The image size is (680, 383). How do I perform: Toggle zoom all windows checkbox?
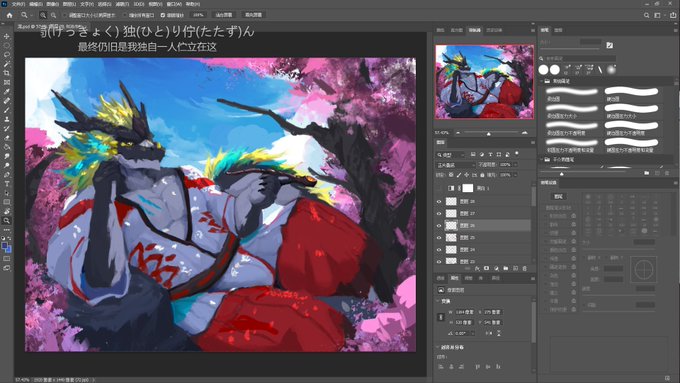coord(125,15)
